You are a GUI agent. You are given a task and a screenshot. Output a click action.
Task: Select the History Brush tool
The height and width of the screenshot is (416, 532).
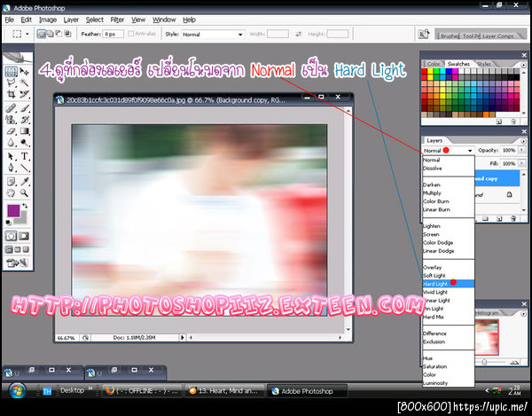point(24,120)
